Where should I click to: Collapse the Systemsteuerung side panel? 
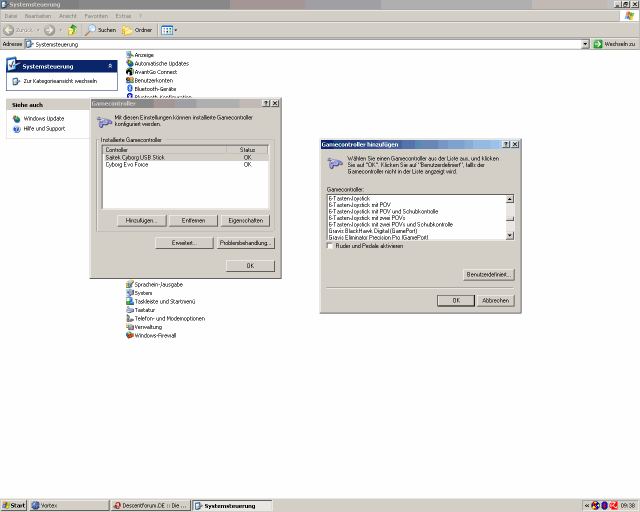[110, 66]
